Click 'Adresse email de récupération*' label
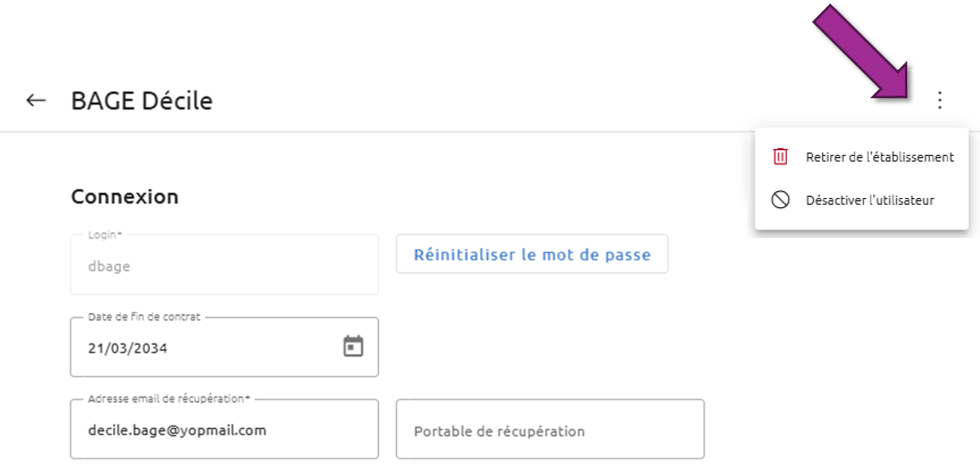Viewport: 980px width, 470px height. coord(169,399)
